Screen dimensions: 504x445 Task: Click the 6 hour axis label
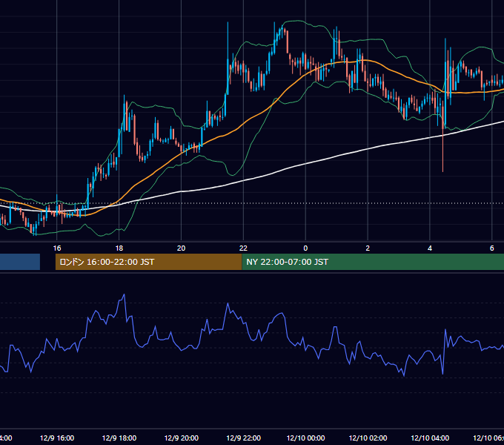492,248
